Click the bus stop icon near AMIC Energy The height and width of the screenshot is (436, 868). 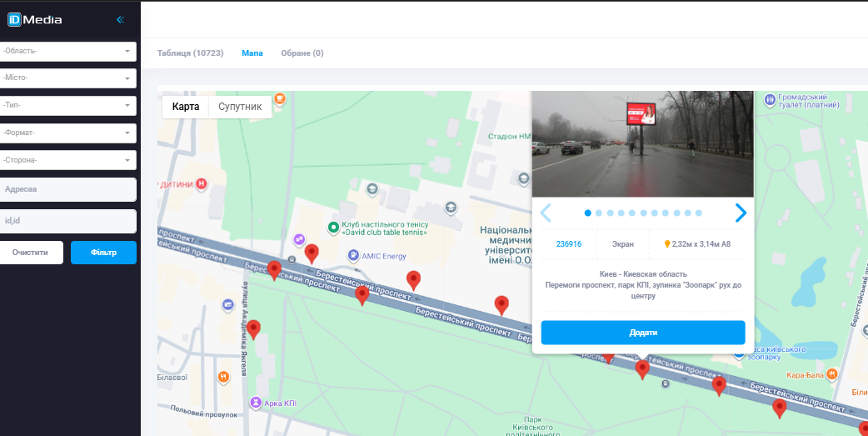pos(292,260)
